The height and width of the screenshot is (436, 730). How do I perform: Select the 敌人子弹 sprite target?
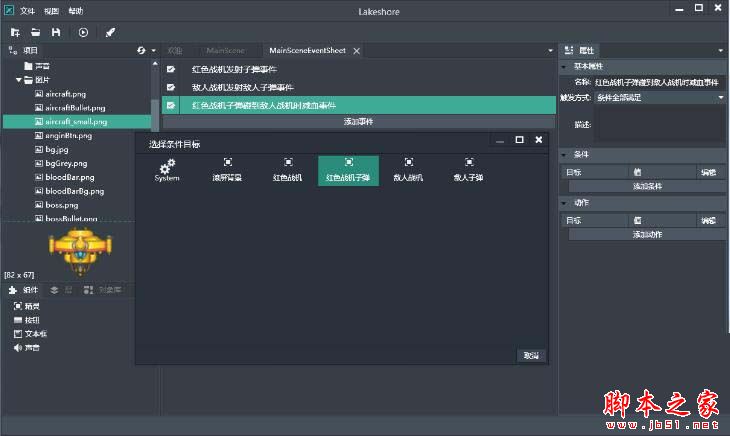(469, 170)
